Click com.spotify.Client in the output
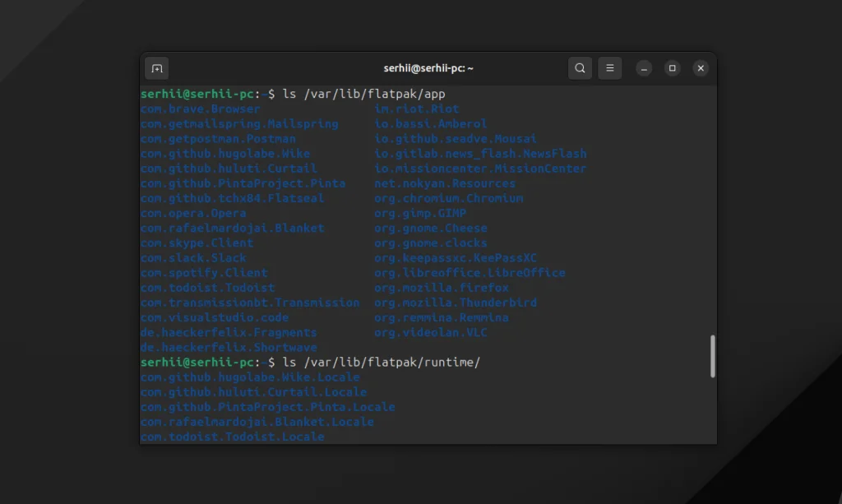 tap(204, 273)
